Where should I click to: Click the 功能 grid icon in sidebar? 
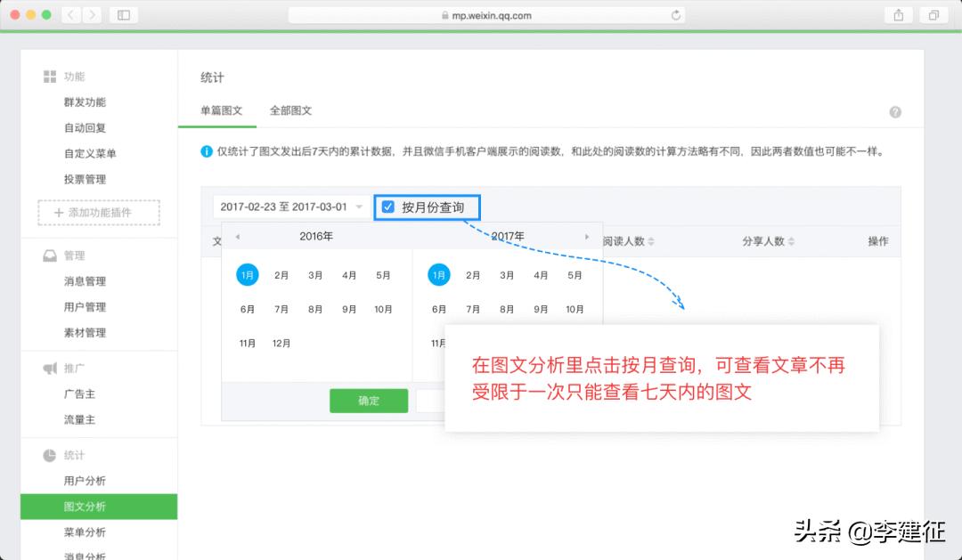pos(50,76)
